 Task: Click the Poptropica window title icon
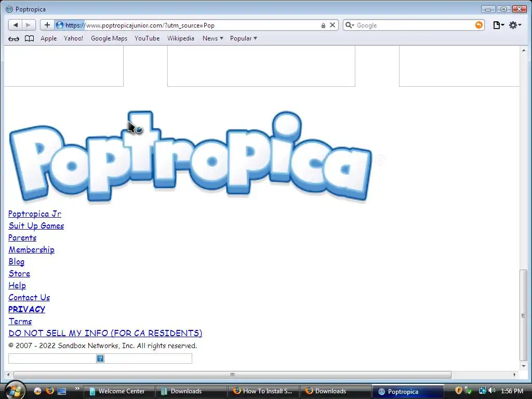pos(9,9)
